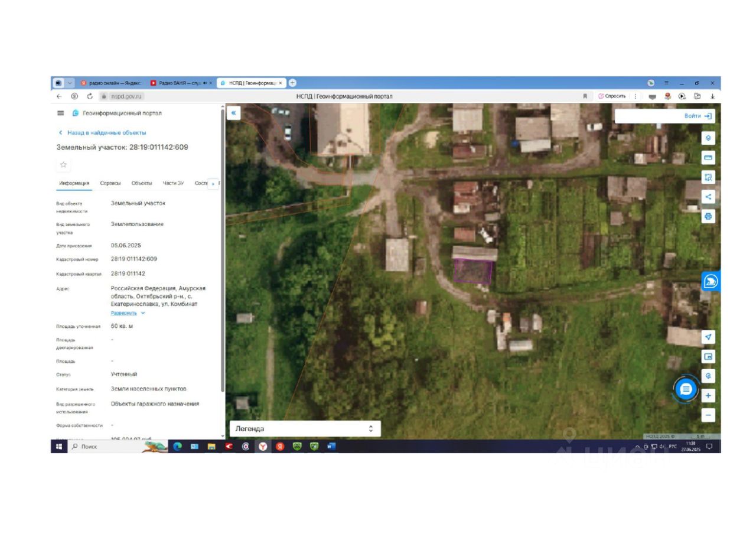Screen dimensions: 756x534
Task: Click the share map icon
Action: 708,197
